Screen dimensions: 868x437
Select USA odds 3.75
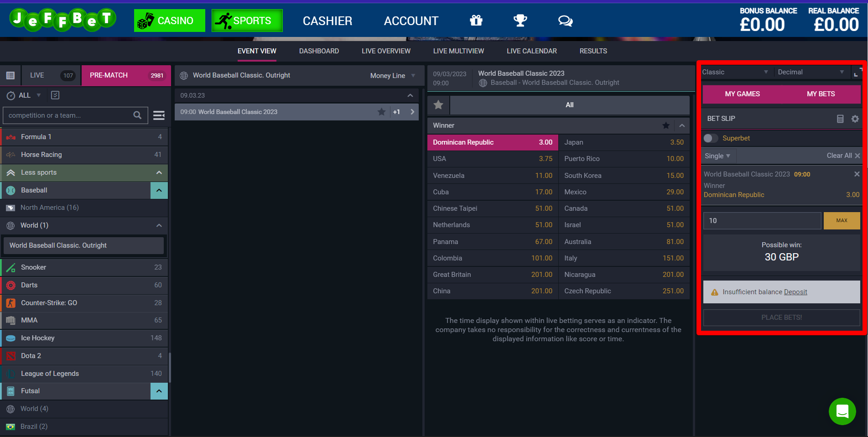(493, 159)
